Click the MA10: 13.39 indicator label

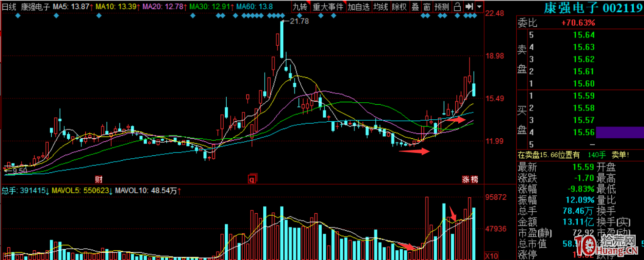pos(118,7)
